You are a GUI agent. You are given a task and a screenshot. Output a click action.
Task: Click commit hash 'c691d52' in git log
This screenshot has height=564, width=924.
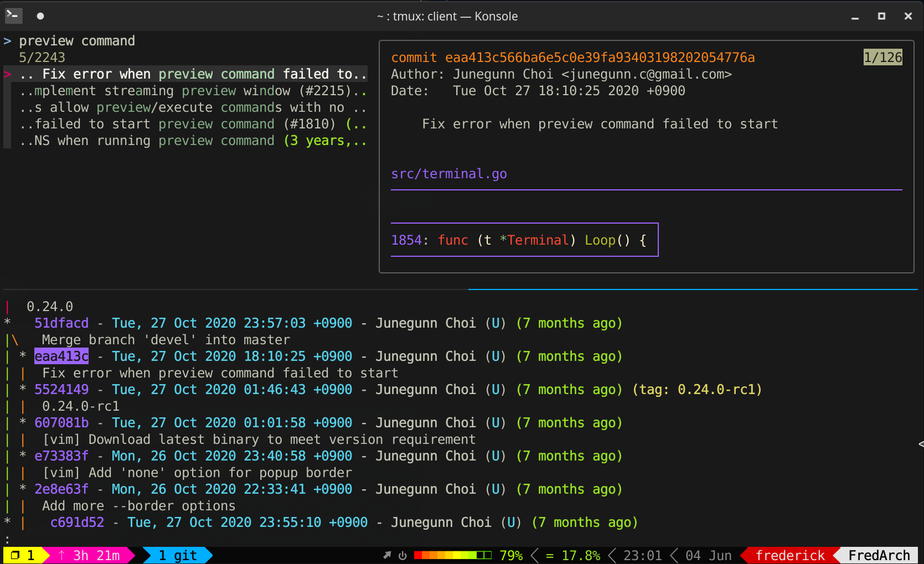coord(77,522)
